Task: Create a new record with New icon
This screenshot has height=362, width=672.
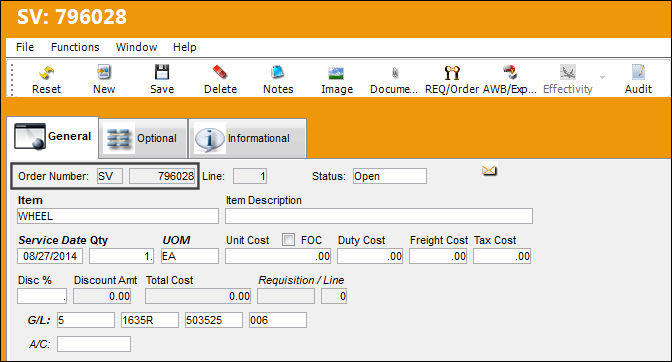Action: point(104,72)
